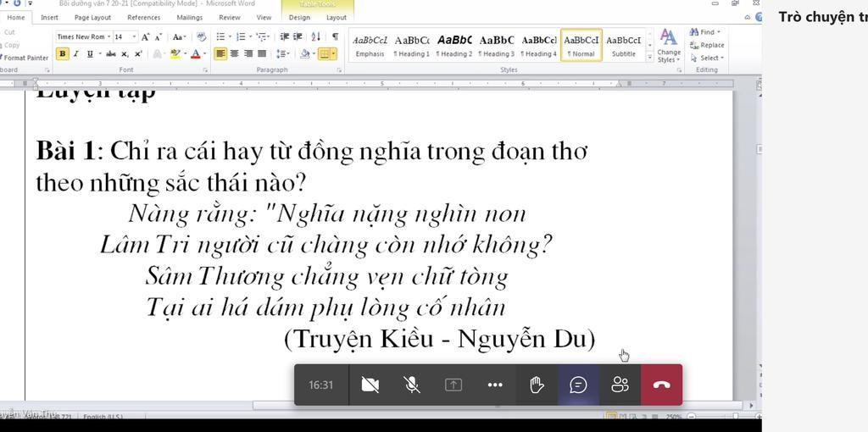Image resolution: width=868 pixels, height=432 pixels.
Task: Hang up the call with red button
Action: [661, 385]
